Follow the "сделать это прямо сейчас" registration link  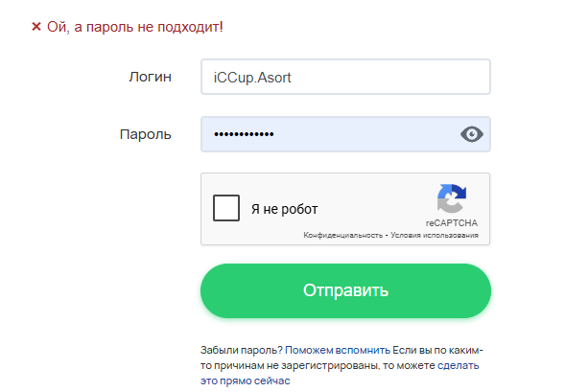[x=340, y=373]
